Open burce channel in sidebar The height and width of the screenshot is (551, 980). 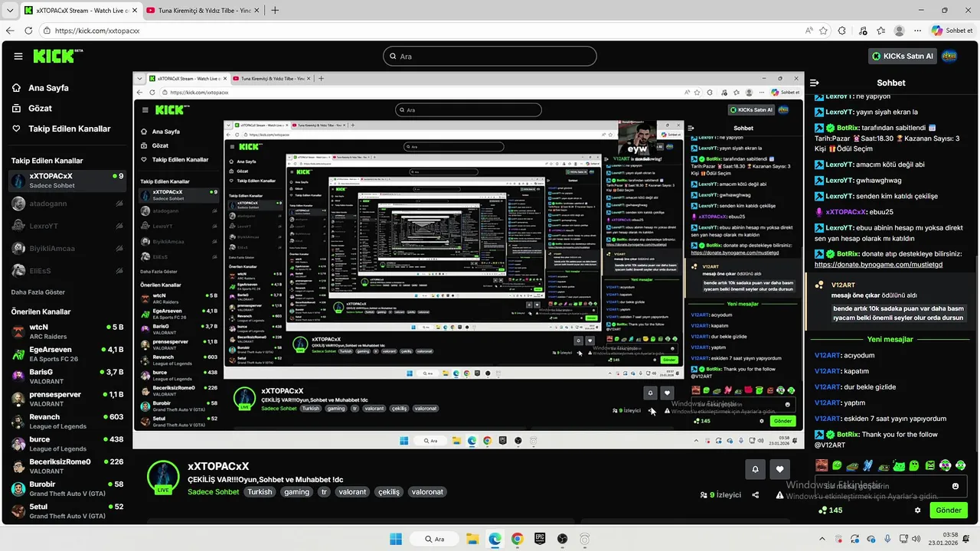coord(67,444)
